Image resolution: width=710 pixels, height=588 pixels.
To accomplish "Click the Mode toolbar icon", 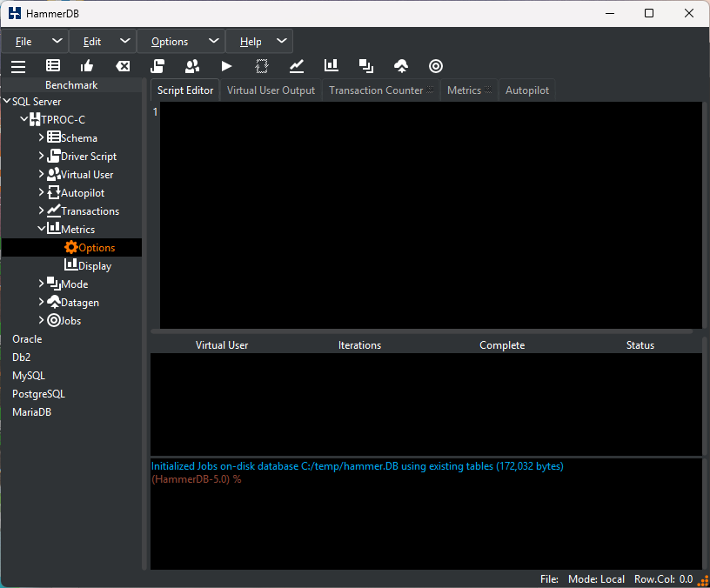I will pos(365,66).
